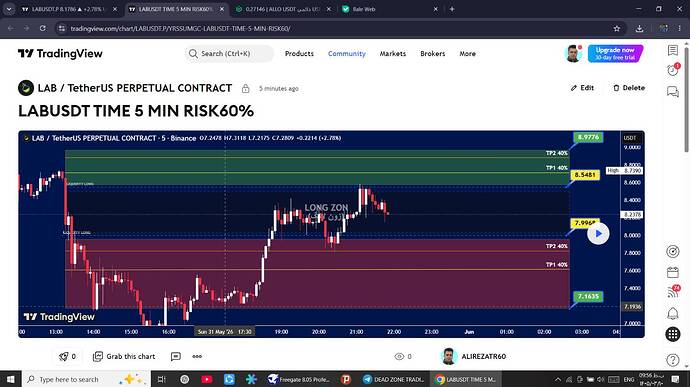
Task: Go back to previous page
Action: tap(11, 28)
